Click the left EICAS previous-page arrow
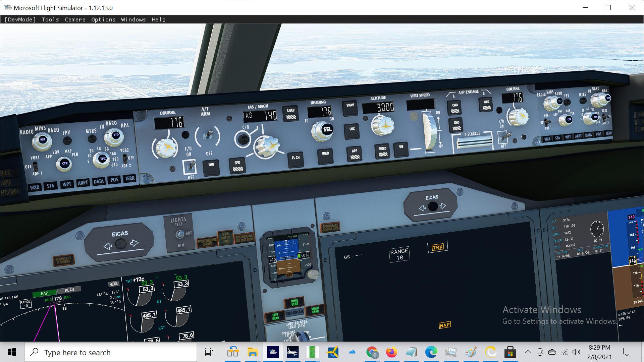Image resolution: width=644 pixels, height=362 pixels. pyautogui.click(x=108, y=246)
